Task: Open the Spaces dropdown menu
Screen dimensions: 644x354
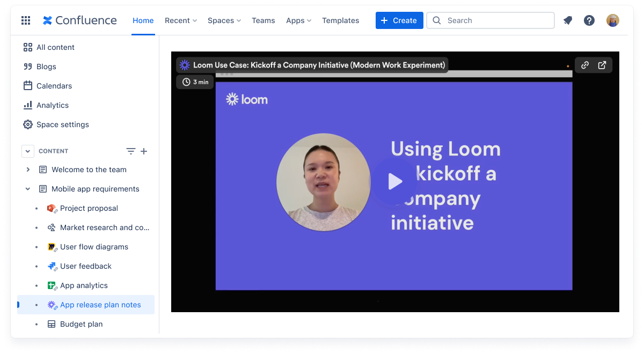Action: click(224, 20)
